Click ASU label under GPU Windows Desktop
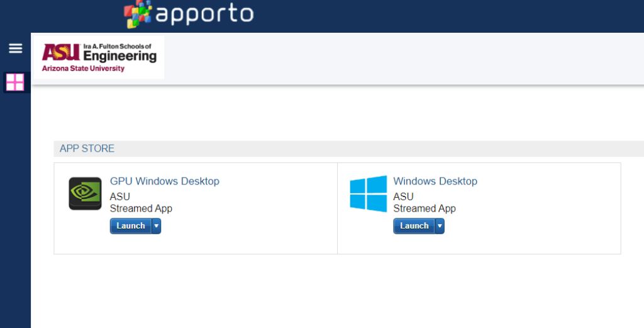The width and height of the screenshot is (644, 328). pyautogui.click(x=120, y=196)
